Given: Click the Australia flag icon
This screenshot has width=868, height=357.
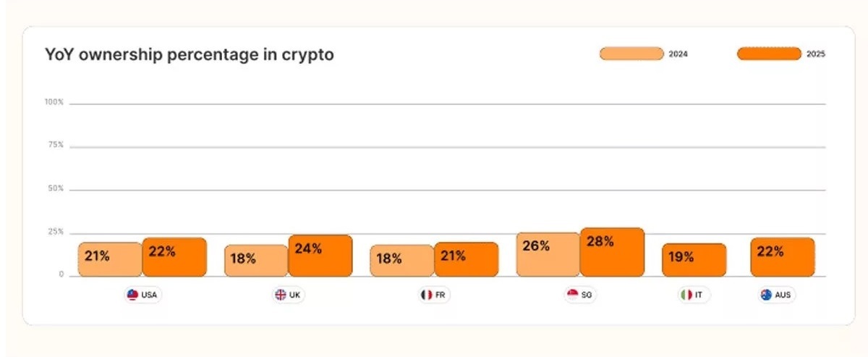Looking at the screenshot, I should pos(766,295).
